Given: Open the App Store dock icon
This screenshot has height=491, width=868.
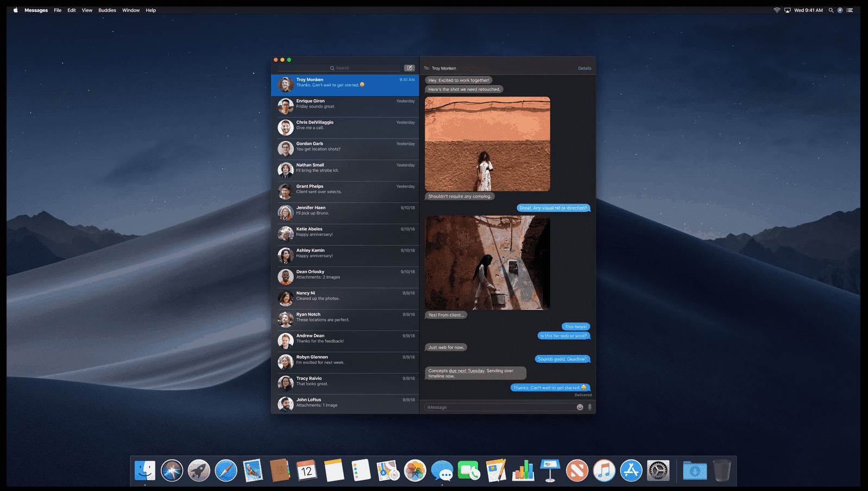Looking at the screenshot, I should tap(631, 470).
